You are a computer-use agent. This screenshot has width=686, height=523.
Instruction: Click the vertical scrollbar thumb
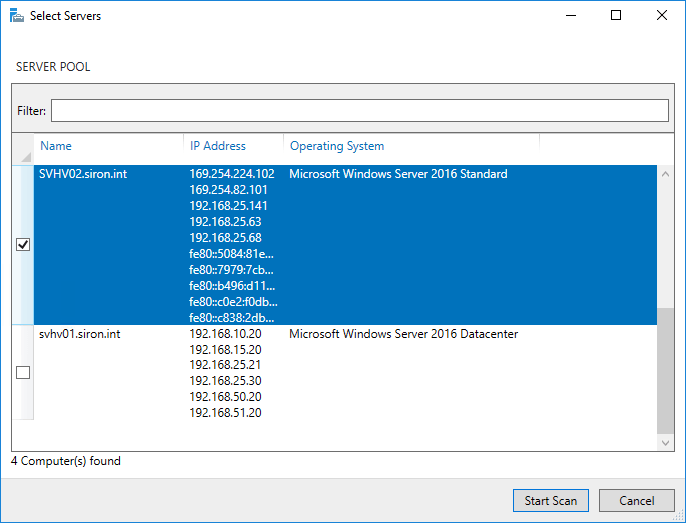(665, 371)
